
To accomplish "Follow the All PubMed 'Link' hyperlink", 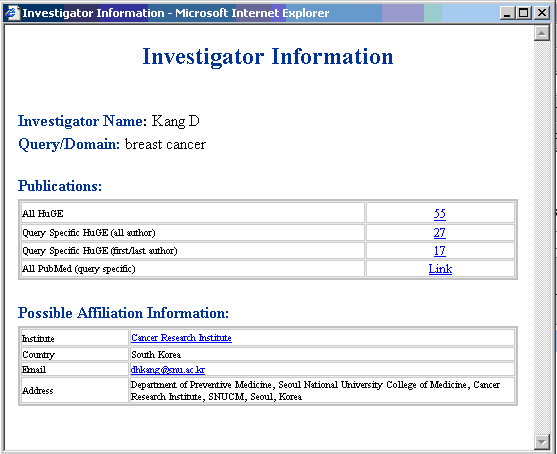I will (440, 269).
